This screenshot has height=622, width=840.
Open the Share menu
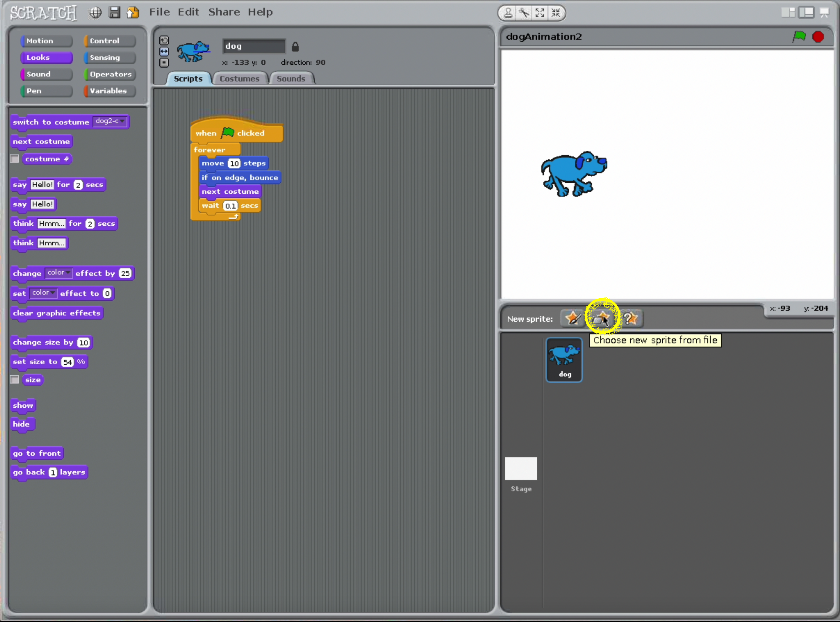(x=224, y=12)
